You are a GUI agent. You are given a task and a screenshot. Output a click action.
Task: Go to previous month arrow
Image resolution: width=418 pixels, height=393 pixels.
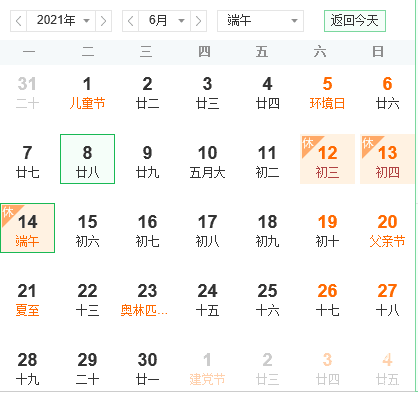(131, 21)
